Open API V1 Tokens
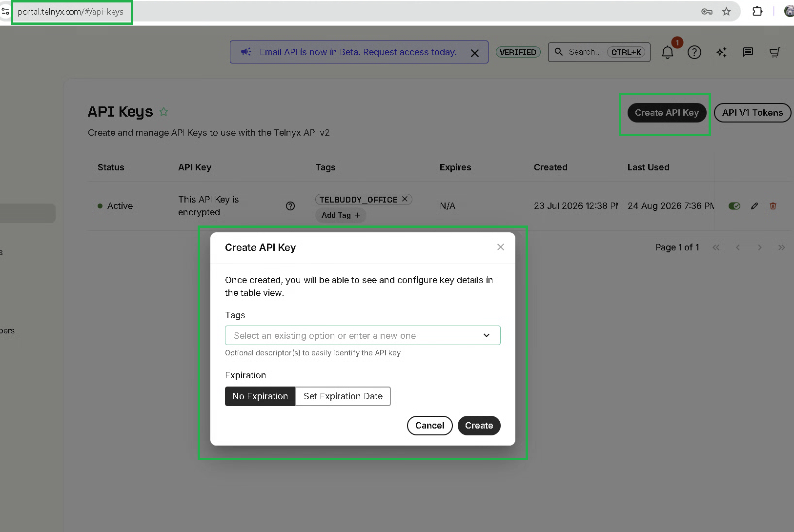The image size is (794, 532). 753,113
